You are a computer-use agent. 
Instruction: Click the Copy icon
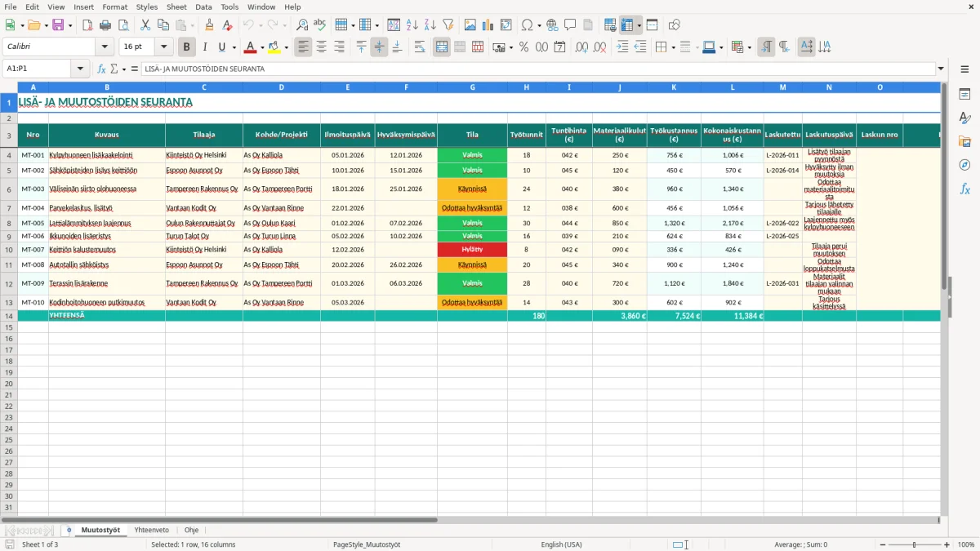click(x=163, y=25)
